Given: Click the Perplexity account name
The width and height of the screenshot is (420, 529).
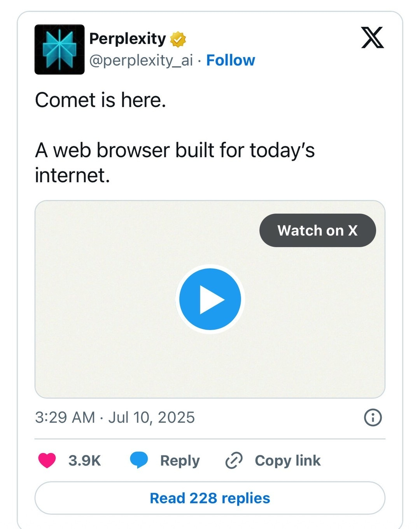Looking at the screenshot, I should point(128,39).
